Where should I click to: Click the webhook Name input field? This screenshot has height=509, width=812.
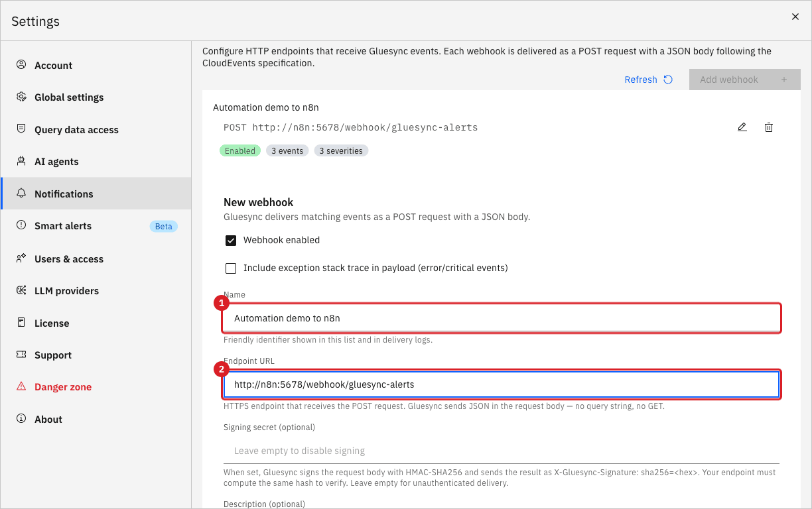(x=501, y=318)
